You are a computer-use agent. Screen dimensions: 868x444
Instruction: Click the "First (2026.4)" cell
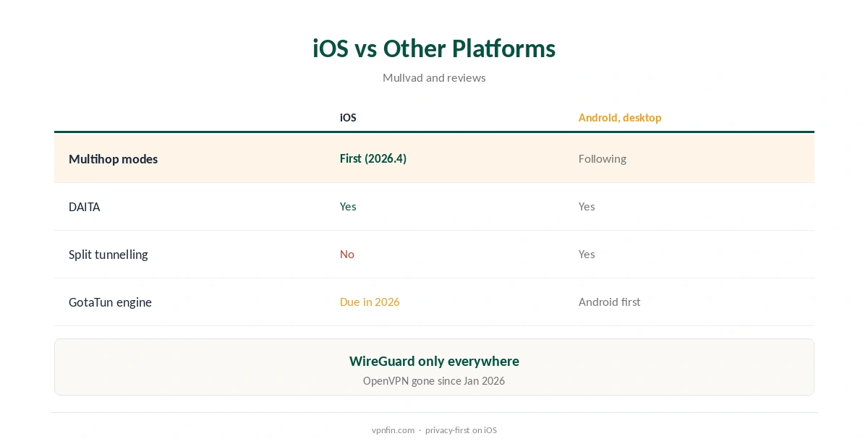pyautogui.click(x=373, y=158)
